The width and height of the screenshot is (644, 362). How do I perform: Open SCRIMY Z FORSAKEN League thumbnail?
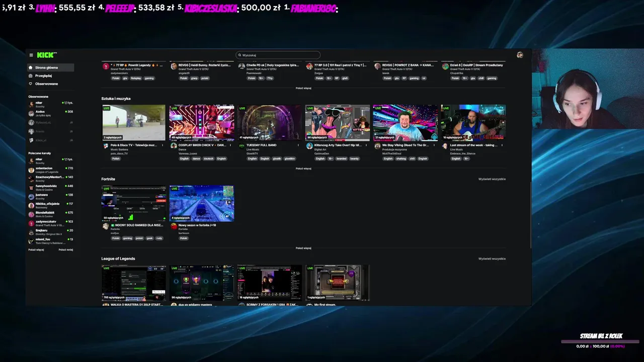[x=269, y=283]
